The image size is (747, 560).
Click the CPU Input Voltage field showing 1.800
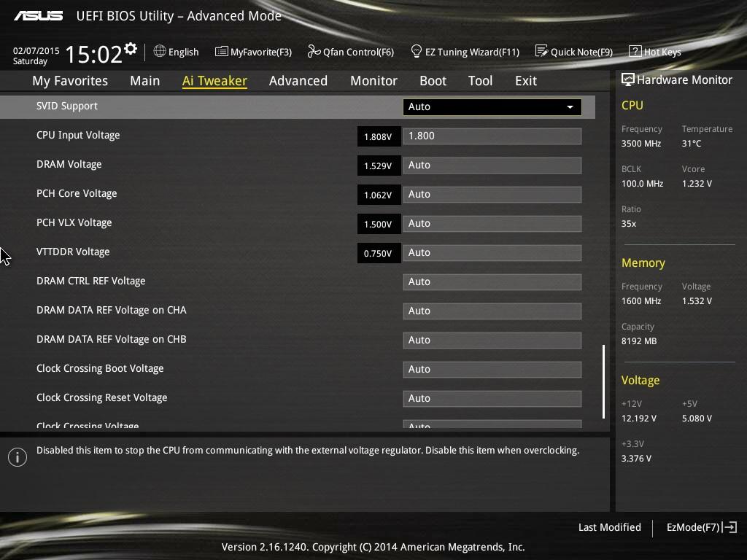[492, 136]
